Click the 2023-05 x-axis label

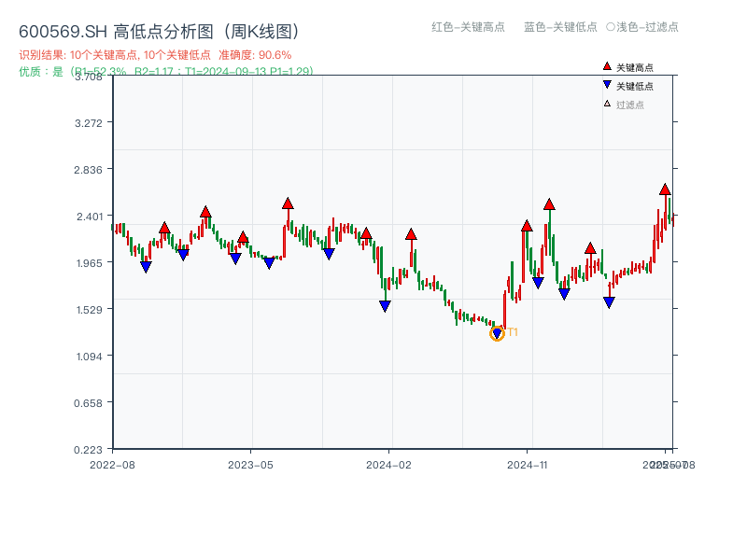pos(250,465)
